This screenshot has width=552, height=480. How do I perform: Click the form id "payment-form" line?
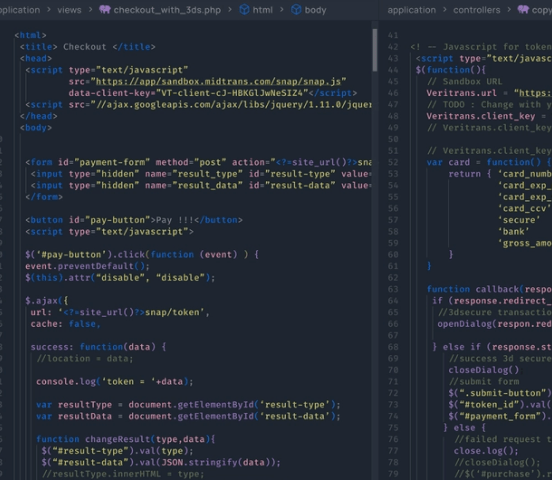[x=198, y=162]
